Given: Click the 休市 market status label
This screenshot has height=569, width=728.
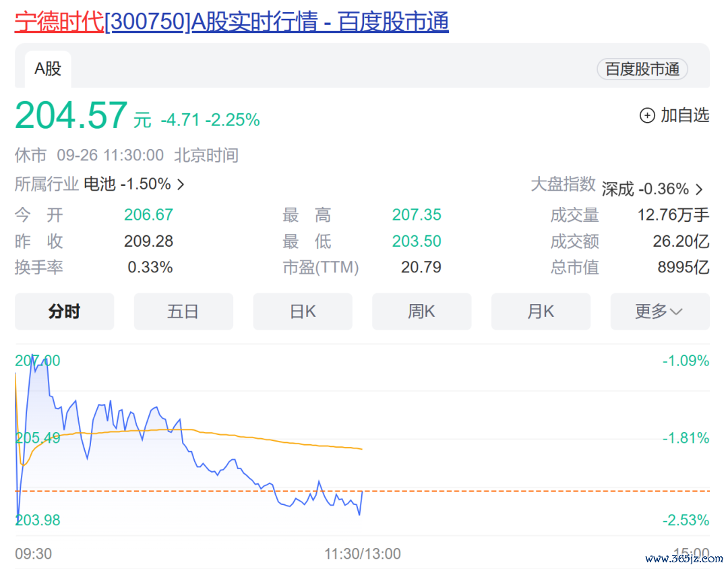Looking at the screenshot, I should [x=30, y=155].
